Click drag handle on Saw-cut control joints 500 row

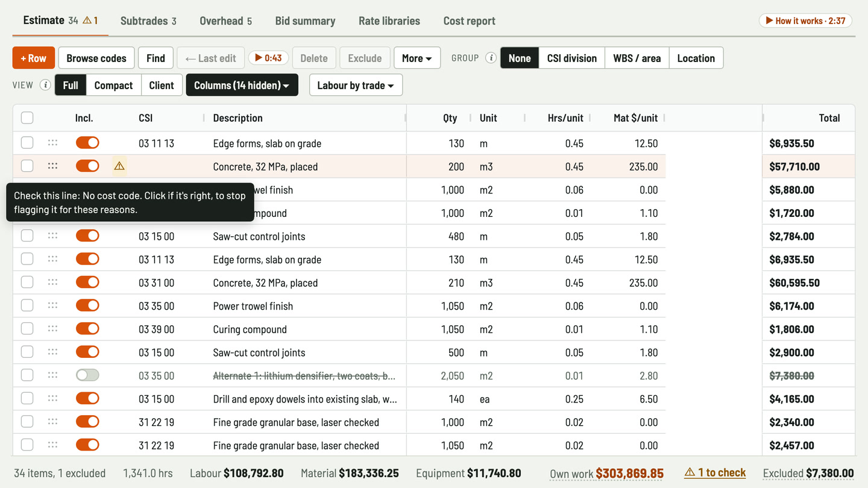click(x=52, y=352)
